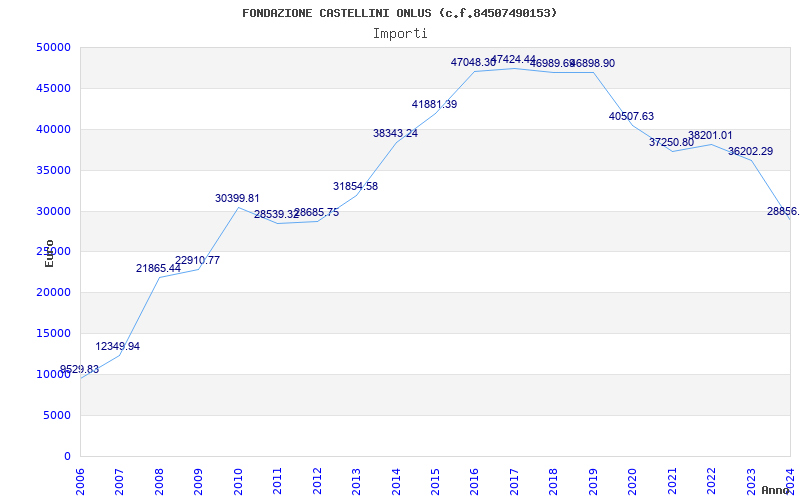This screenshot has width=800, height=500.
Task: Select the data label 28685.75
Action: tap(316, 213)
